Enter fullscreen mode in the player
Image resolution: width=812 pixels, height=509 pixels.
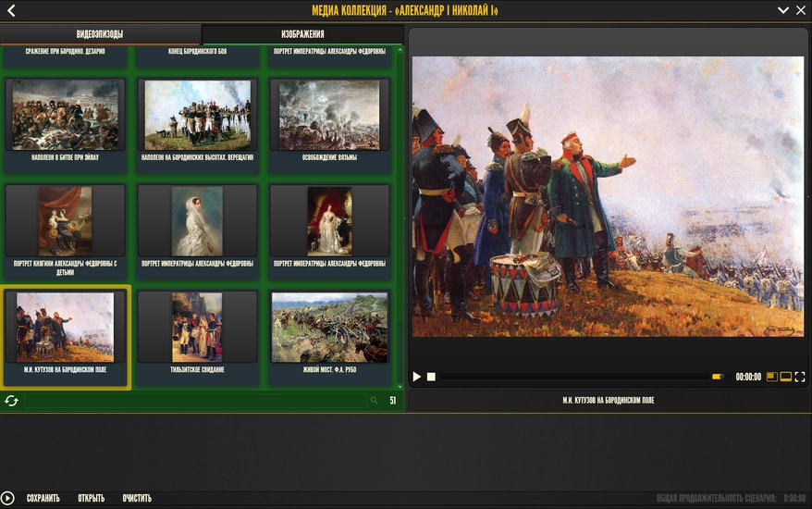(800, 378)
